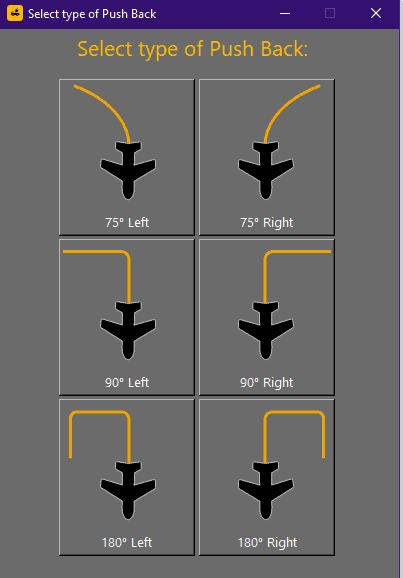Choose the 90° Left airplane icon
Viewport: 403px width, 578px height.
click(128, 331)
